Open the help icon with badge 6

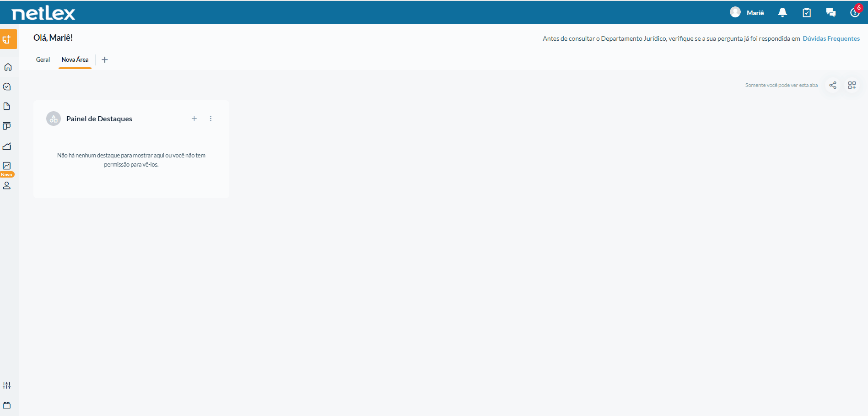pos(855,12)
